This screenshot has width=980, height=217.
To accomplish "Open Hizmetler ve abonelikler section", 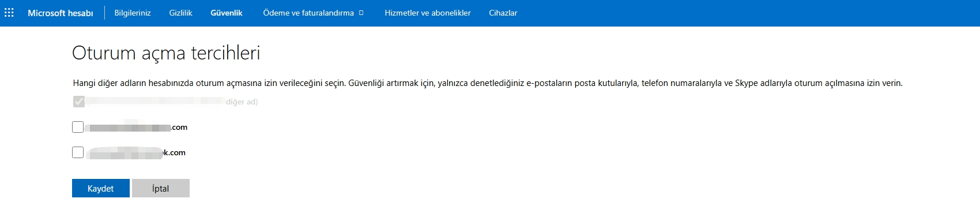I will (428, 13).
